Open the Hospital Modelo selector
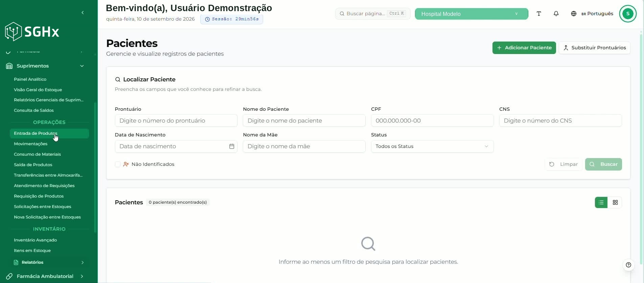This screenshot has height=283, width=644. coord(471,14)
